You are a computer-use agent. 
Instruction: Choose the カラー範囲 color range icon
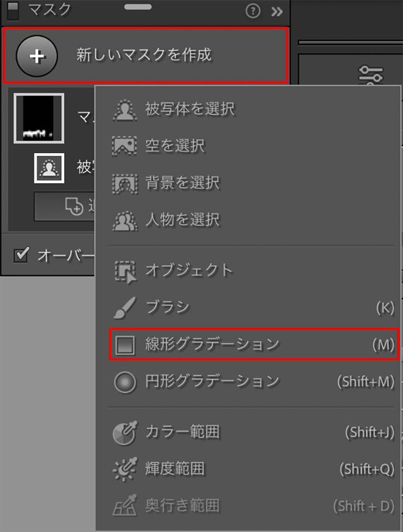125,433
